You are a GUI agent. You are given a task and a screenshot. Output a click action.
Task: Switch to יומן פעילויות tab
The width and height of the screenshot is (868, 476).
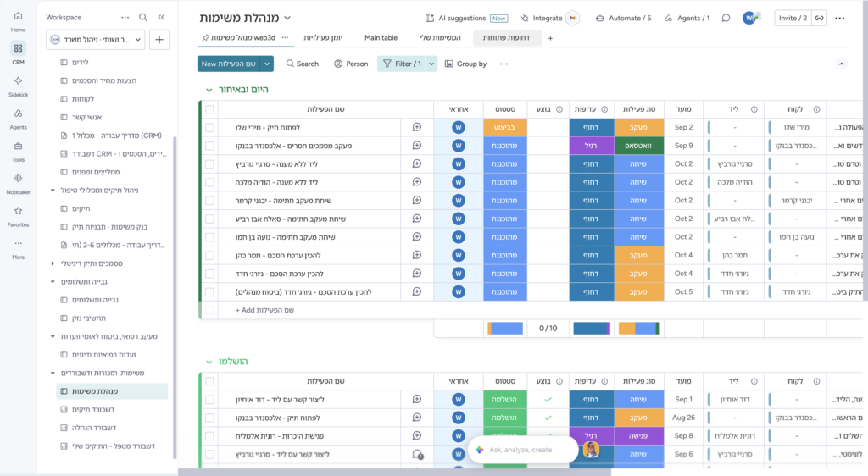323,37
